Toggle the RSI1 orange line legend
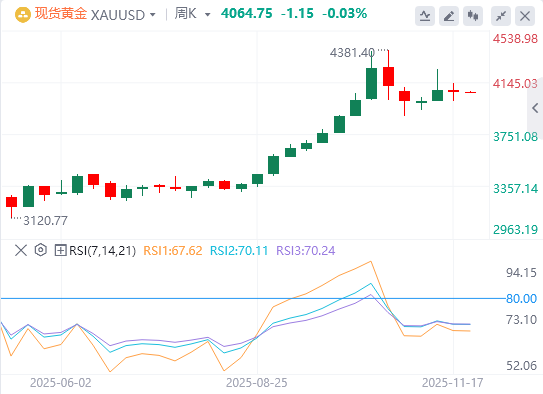543x394 pixels. click(x=173, y=250)
